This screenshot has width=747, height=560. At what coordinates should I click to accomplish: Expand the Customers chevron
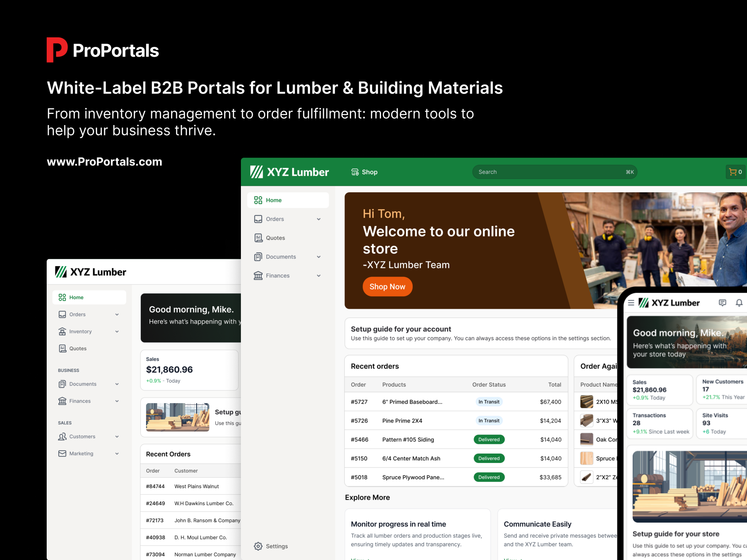[117, 436]
